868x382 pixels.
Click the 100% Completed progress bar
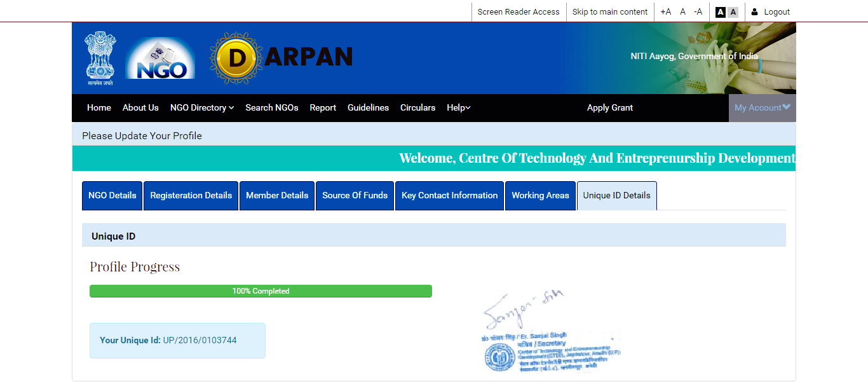[x=261, y=291]
